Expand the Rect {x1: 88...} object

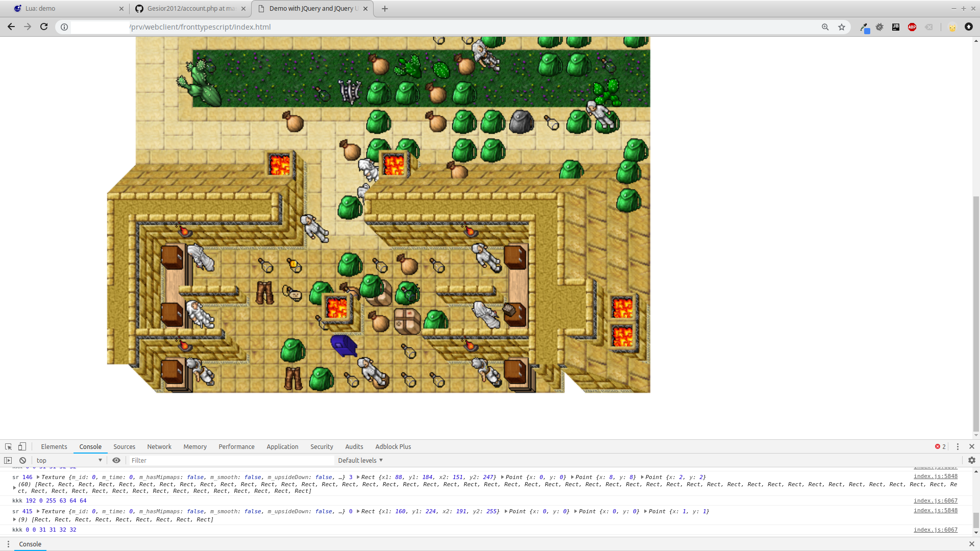pyautogui.click(x=358, y=477)
